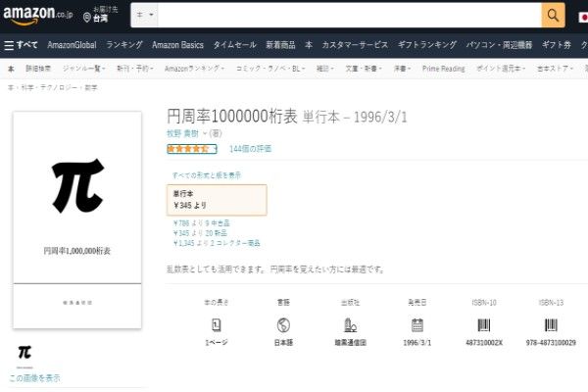
Task: Open 新着商品 in the navigation bar
Action: coord(280,45)
